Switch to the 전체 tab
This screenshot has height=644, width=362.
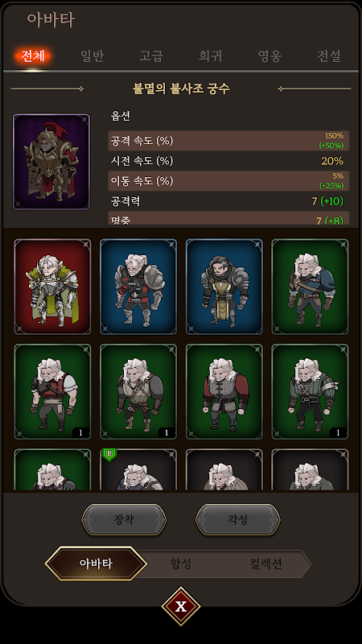[33, 56]
